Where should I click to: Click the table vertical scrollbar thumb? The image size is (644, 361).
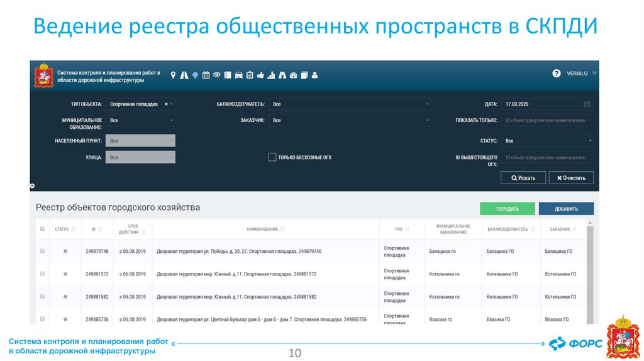coord(590,275)
